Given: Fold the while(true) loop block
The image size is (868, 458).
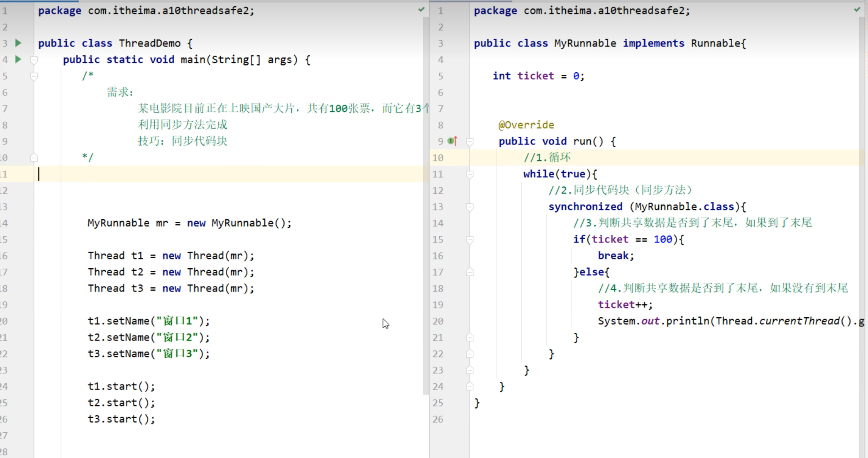Looking at the screenshot, I should point(470,174).
